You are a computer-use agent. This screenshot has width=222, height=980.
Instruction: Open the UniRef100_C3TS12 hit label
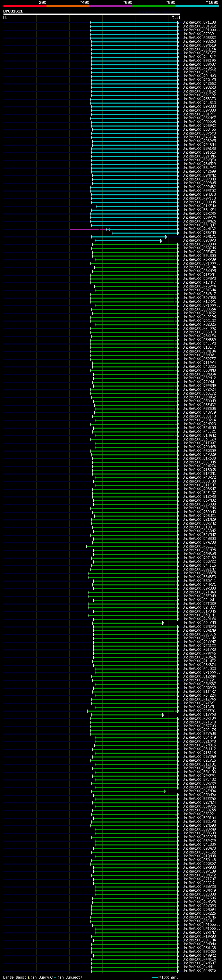point(199,26)
